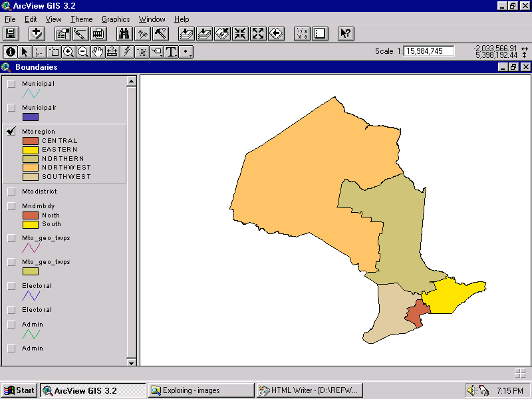
Task: Open Theme Properties toolbar button
Action: [x=63, y=34]
